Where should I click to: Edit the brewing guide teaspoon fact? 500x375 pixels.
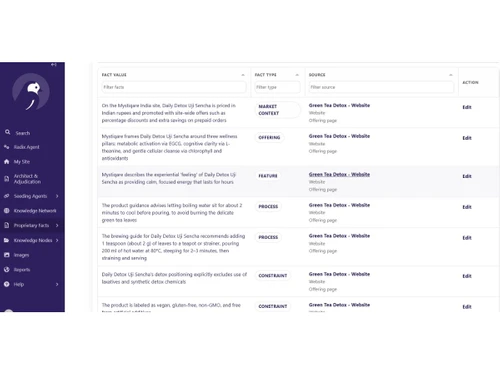point(467,238)
